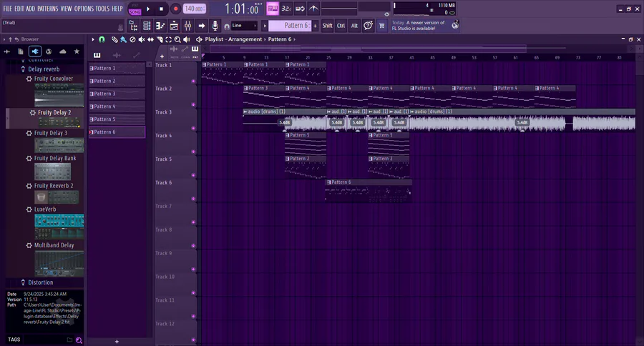
Task: Open Browser options arrow
Action: [x=4, y=39]
